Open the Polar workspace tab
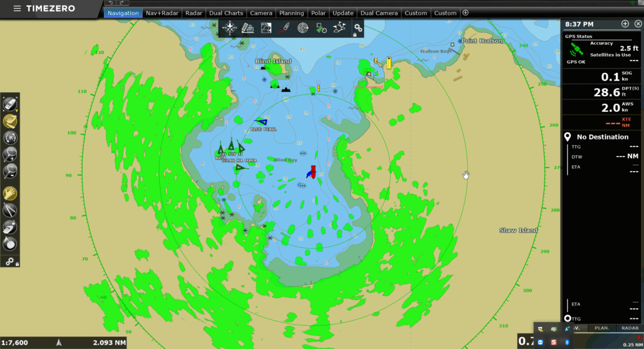 (x=318, y=13)
